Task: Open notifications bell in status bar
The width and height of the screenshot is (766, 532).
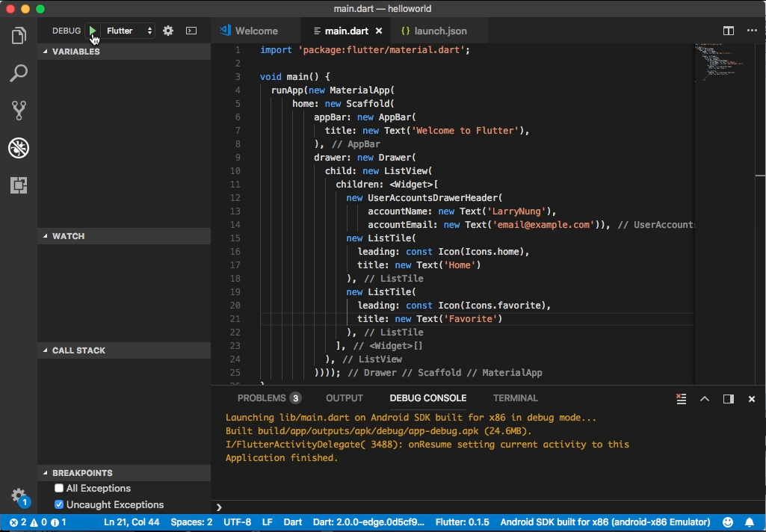Action: pos(750,522)
